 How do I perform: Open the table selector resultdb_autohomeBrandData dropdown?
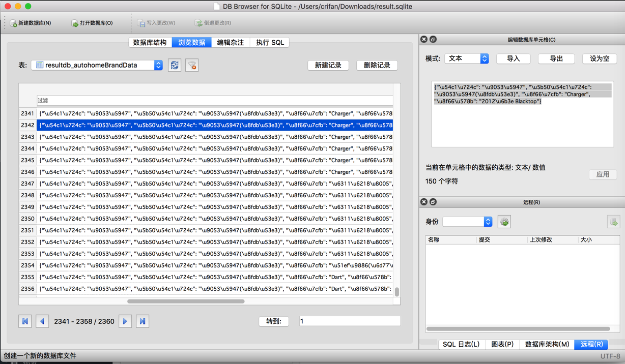coord(97,65)
